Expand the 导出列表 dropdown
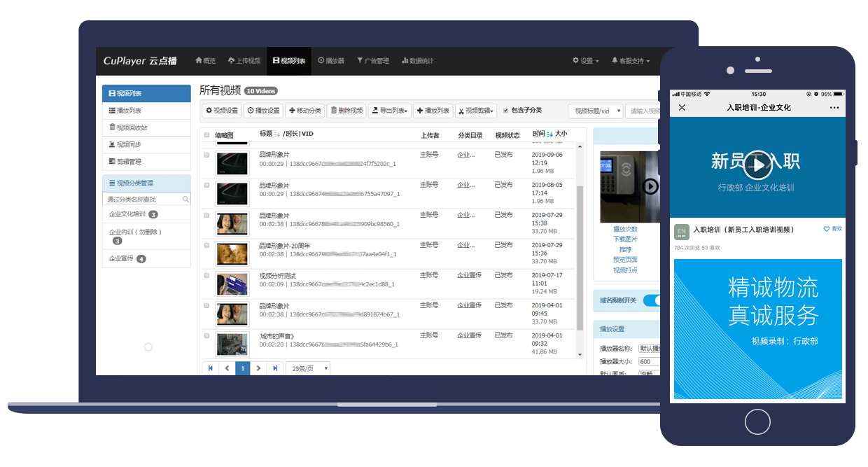868x467 pixels. [x=389, y=111]
